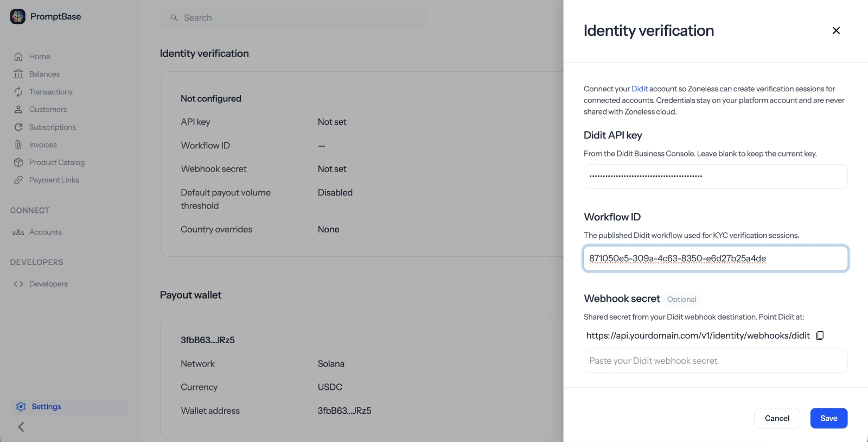This screenshot has height=442, width=868.
Task: Click the Webhook secret 'Not set' value
Action: click(x=332, y=169)
